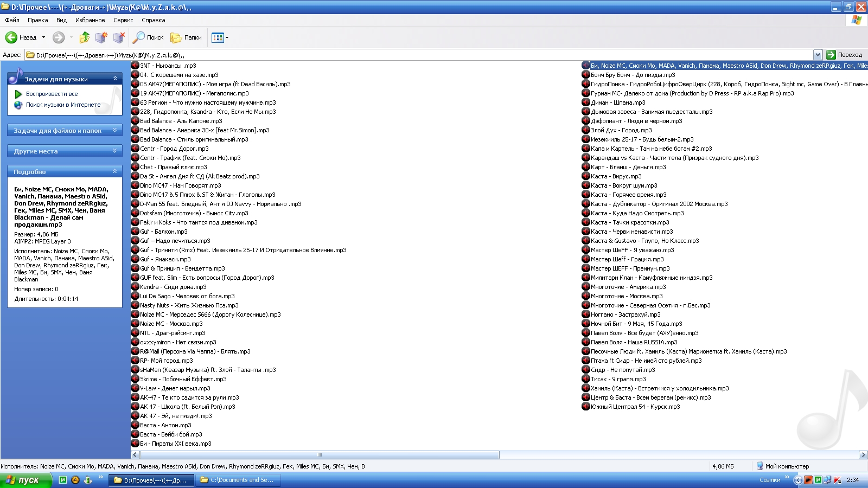The height and width of the screenshot is (488, 868).
Task: Click the Forward arrow toolbar icon
Action: coord(59,37)
